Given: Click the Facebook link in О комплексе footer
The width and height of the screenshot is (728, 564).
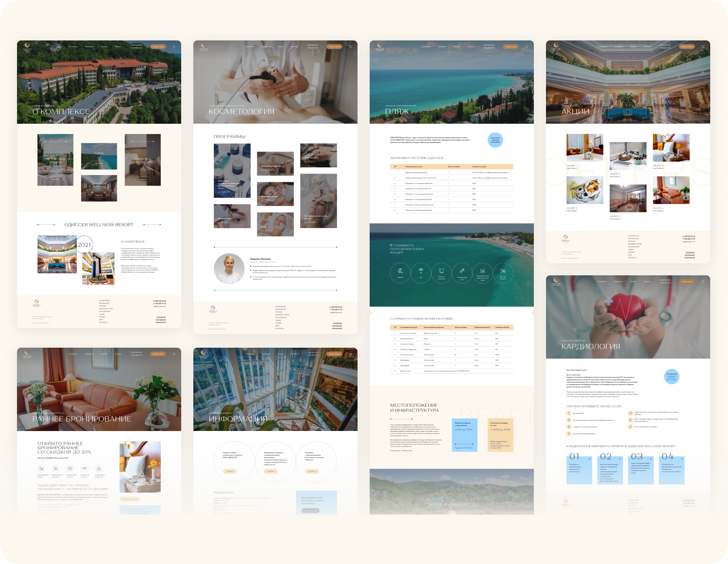Looking at the screenshot, I should click(161, 317).
